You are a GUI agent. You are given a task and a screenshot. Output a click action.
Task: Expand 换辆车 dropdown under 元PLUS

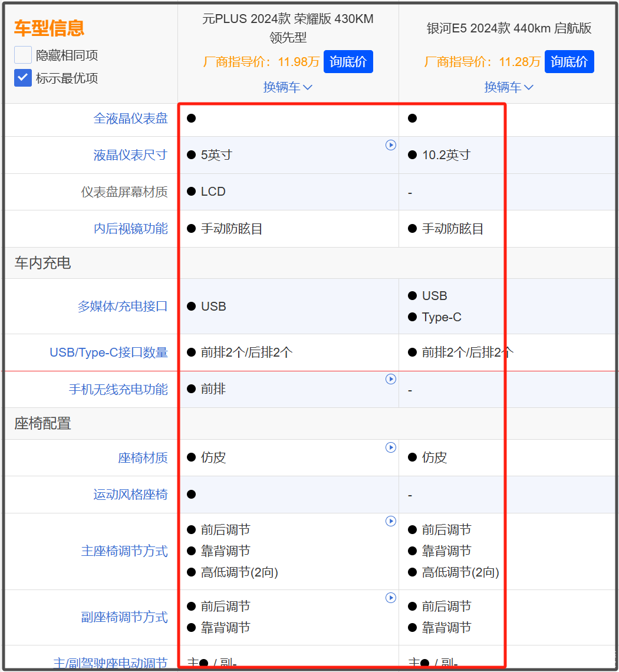[x=288, y=87]
